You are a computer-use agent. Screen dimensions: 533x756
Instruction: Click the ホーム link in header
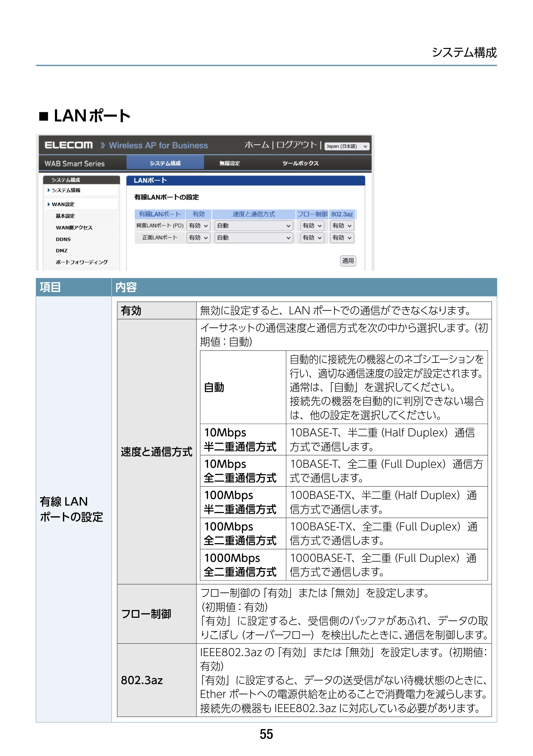(x=257, y=145)
